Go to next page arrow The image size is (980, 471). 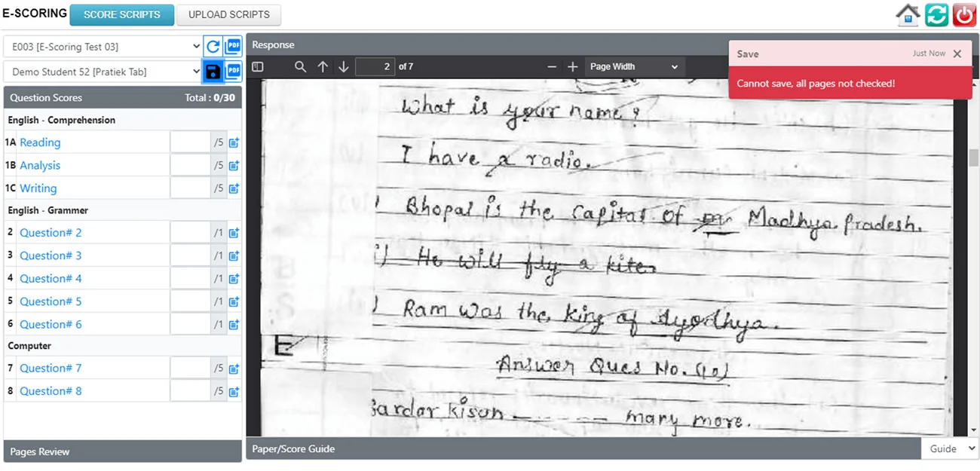[344, 66]
